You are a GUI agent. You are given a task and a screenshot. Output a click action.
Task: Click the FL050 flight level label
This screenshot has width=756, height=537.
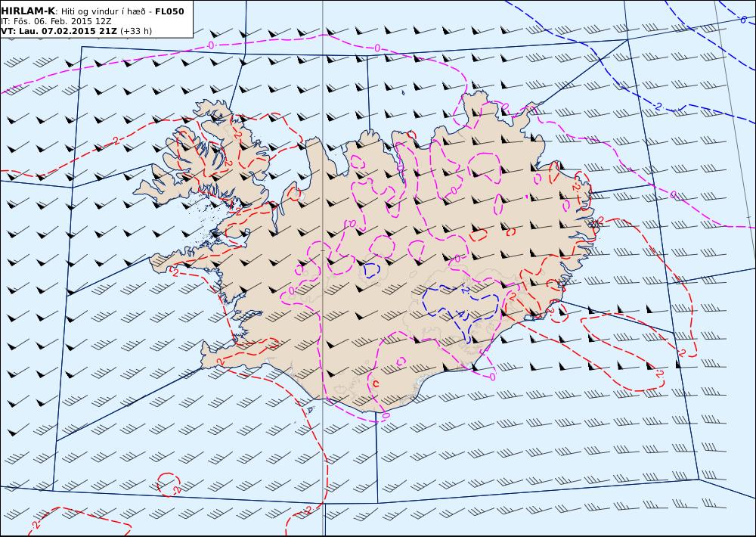[x=169, y=11]
